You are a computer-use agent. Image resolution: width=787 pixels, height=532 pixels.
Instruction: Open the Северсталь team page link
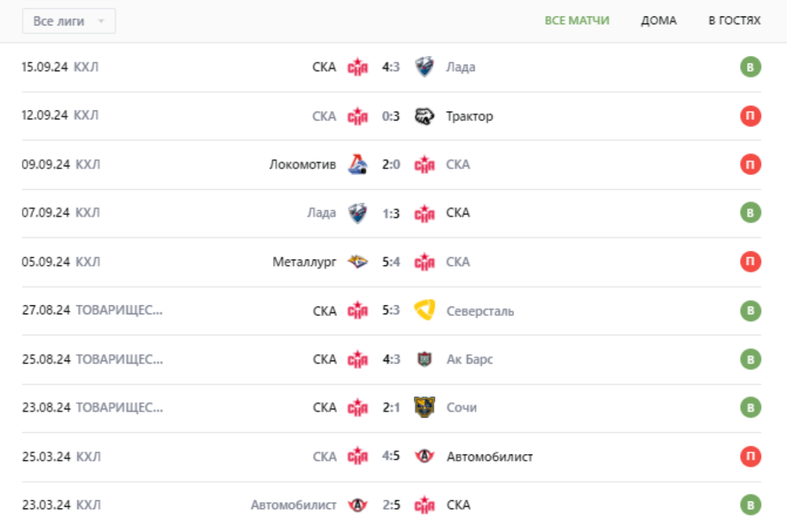click(x=480, y=311)
